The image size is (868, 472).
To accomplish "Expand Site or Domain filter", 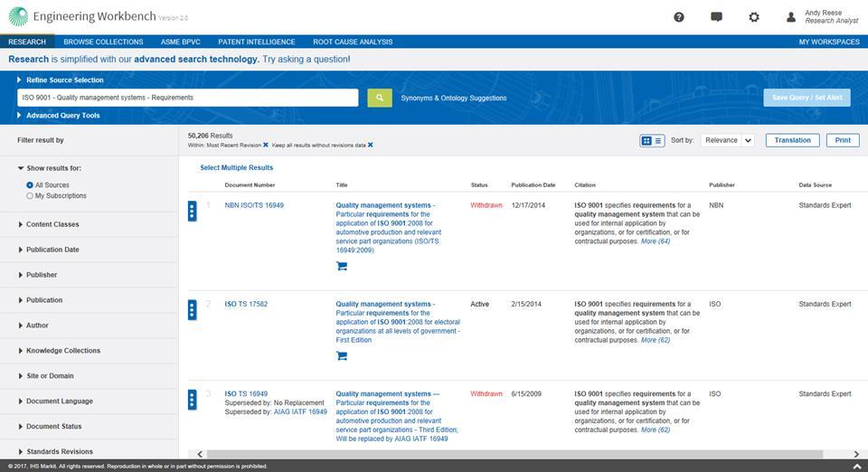I will (x=46, y=376).
